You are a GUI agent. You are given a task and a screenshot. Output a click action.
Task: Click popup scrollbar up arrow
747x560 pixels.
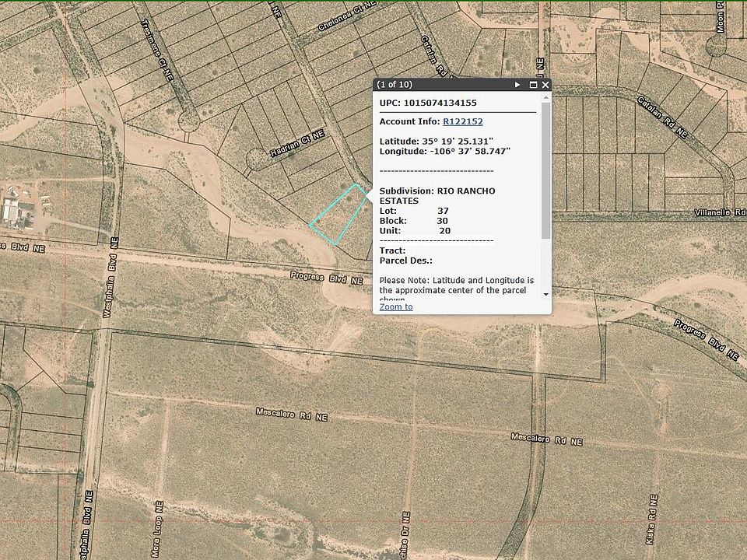546,98
